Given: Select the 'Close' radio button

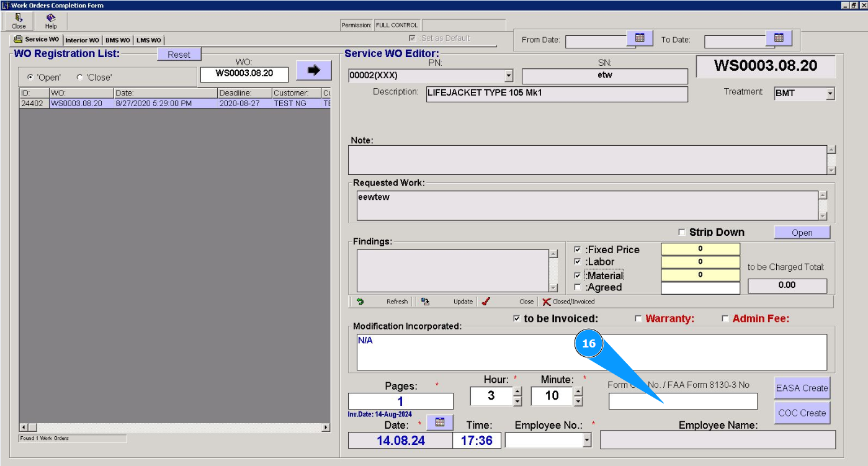Looking at the screenshot, I should click(79, 78).
